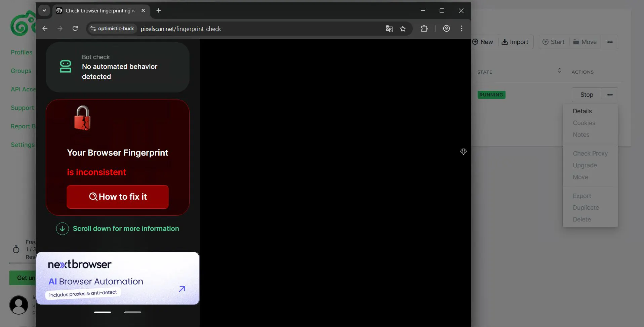Image resolution: width=644 pixels, height=327 pixels.
Task: Maximize the browser window
Action: tap(442, 10)
